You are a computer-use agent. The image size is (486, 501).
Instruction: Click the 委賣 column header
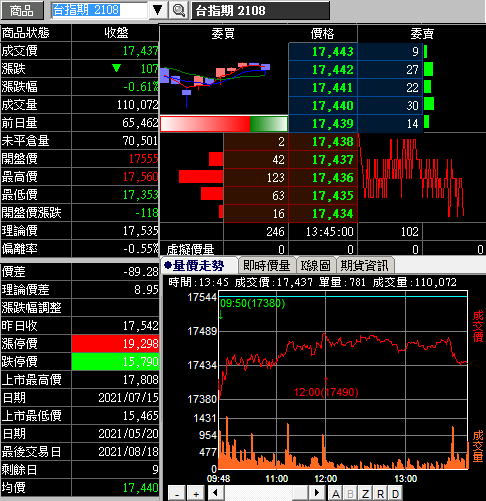coord(422,34)
